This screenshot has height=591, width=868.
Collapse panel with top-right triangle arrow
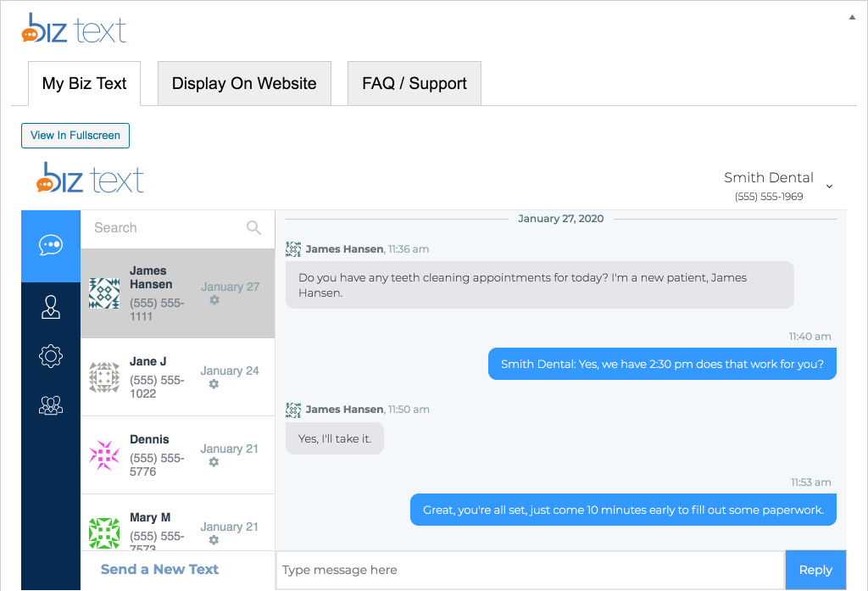(x=852, y=17)
